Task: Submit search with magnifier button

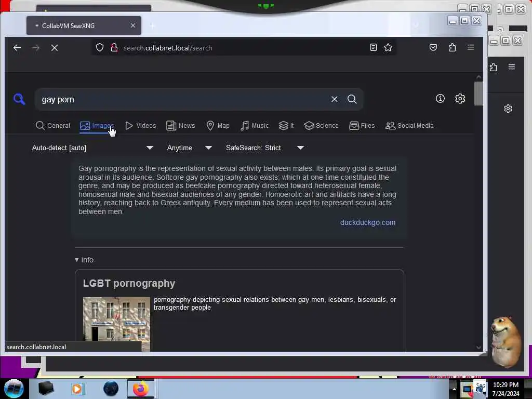Action: [352, 99]
